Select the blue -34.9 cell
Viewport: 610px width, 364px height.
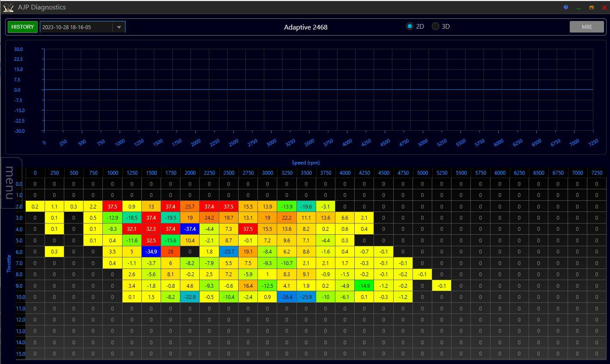pos(151,252)
